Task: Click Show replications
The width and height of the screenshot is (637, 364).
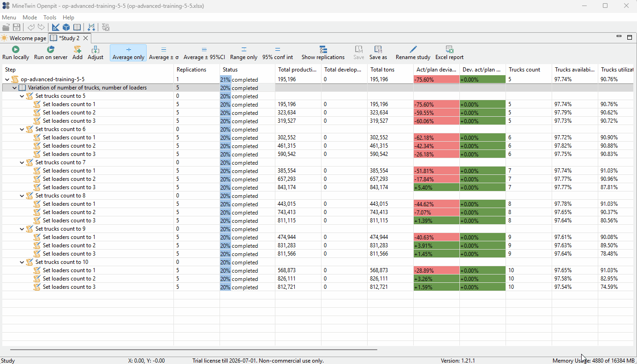Action: (x=323, y=53)
